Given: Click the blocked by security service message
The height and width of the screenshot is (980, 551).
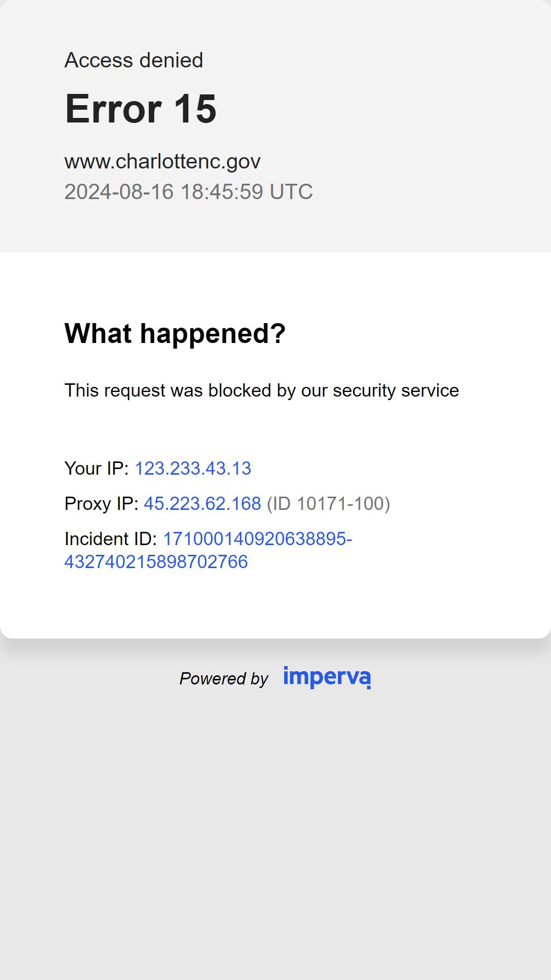Looking at the screenshot, I should pyautogui.click(x=262, y=390).
